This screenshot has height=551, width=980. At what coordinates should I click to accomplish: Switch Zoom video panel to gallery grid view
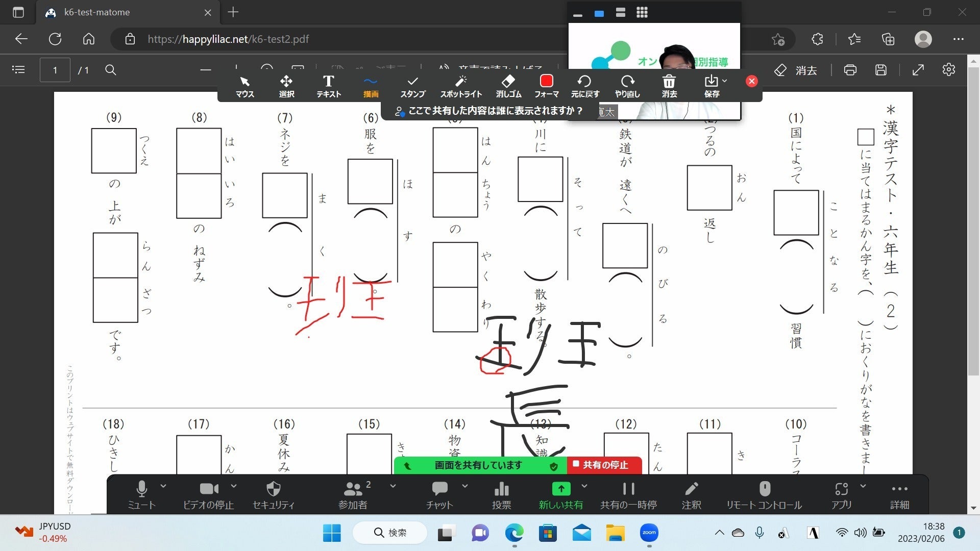[x=642, y=13]
